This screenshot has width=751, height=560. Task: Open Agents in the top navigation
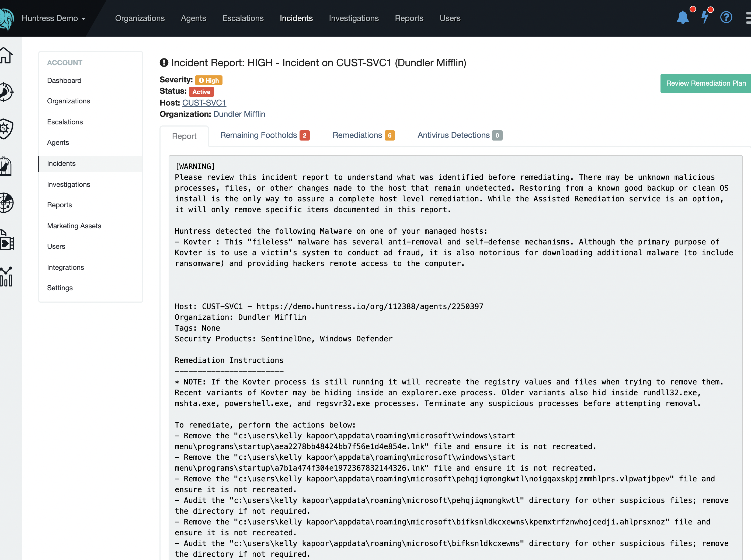point(193,18)
